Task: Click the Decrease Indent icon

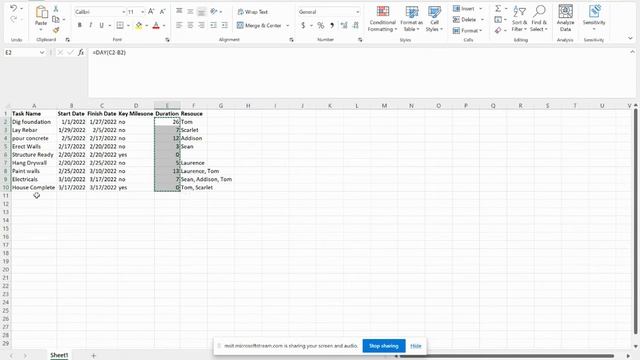Action: (x=213, y=25)
